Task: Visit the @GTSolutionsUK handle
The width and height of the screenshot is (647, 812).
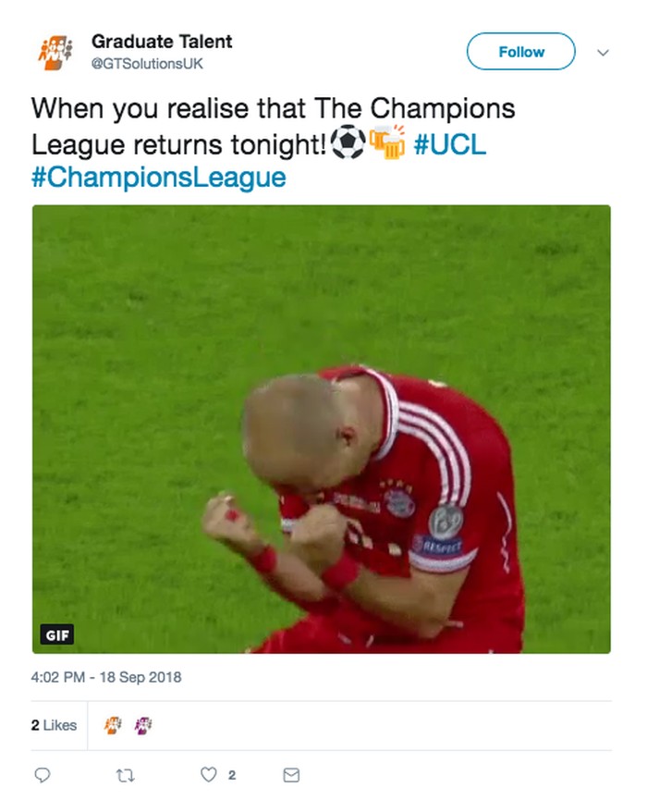Action: click(x=147, y=64)
